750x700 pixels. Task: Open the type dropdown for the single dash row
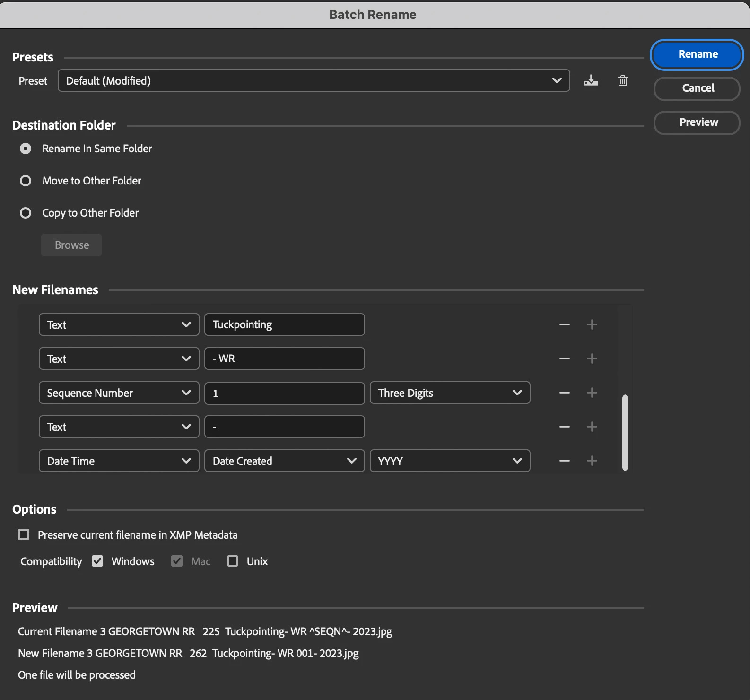point(119,427)
